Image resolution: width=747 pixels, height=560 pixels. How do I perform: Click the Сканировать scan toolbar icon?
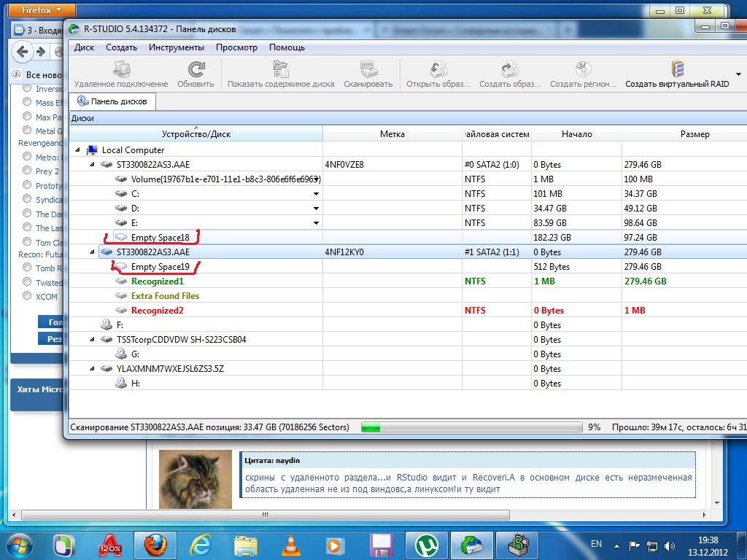click(x=368, y=69)
